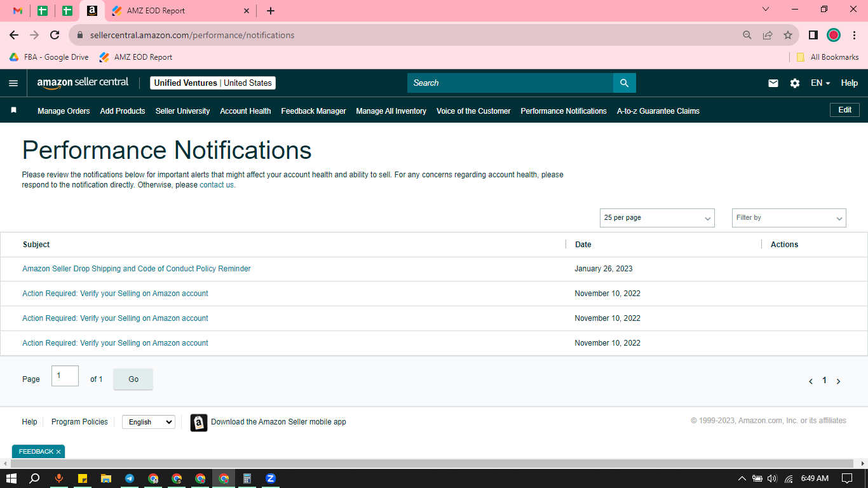Bookmark this page with the star

788,35
